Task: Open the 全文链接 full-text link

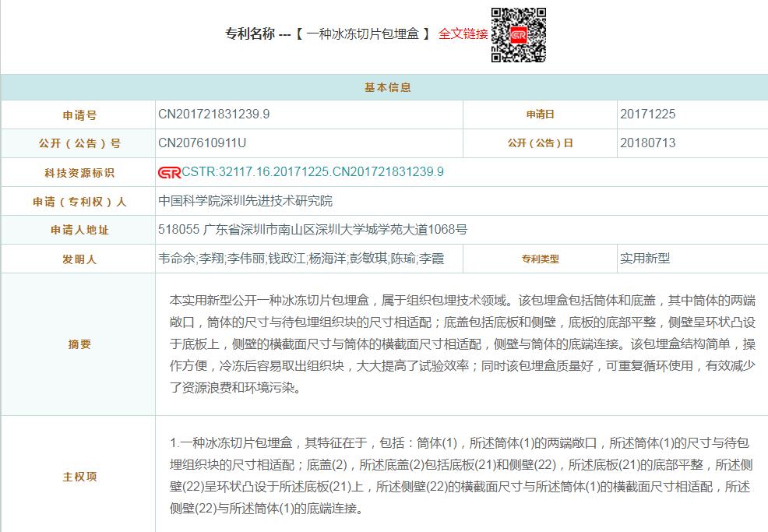Action: [x=463, y=34]
